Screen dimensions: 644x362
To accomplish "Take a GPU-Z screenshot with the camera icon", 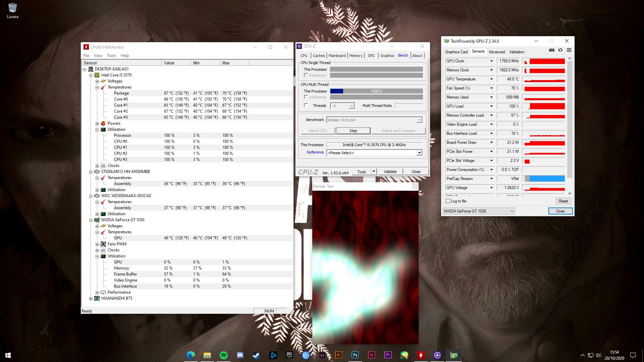I will pyautogui.click(x=552, y=50).
